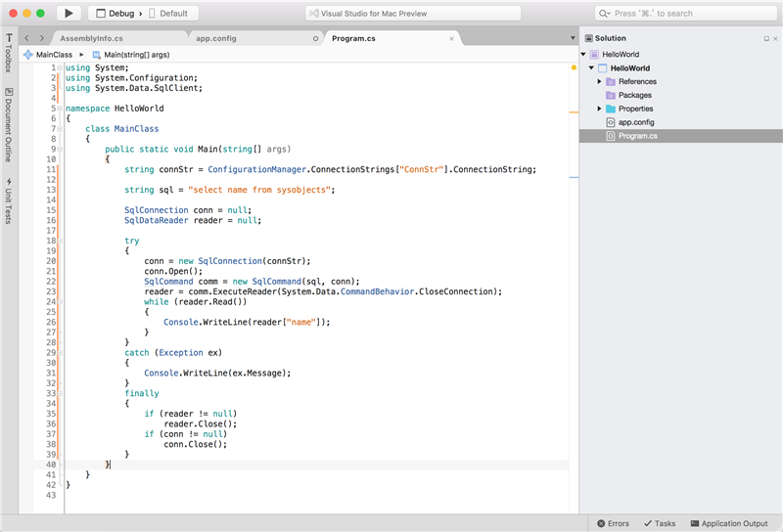Open the Tasks pad
783x532 pixels.
point(660,523)
